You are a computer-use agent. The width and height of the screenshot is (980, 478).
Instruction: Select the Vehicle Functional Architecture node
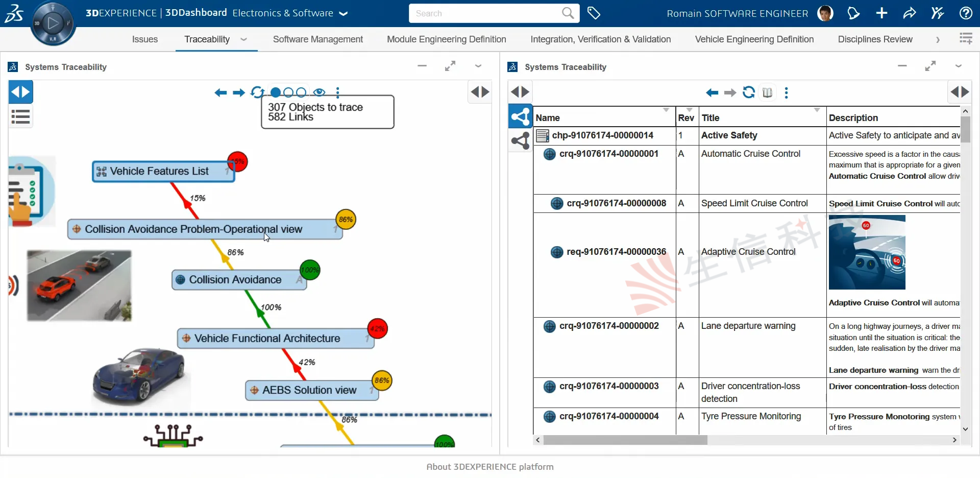click(x=276, y=338)
